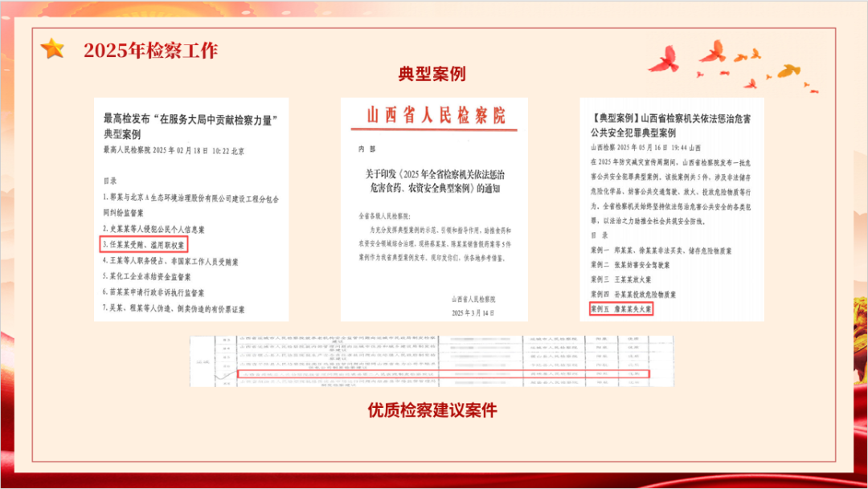Click the 关于印发 notice title text
Viewport: 868px width, 489px height.
435,181
